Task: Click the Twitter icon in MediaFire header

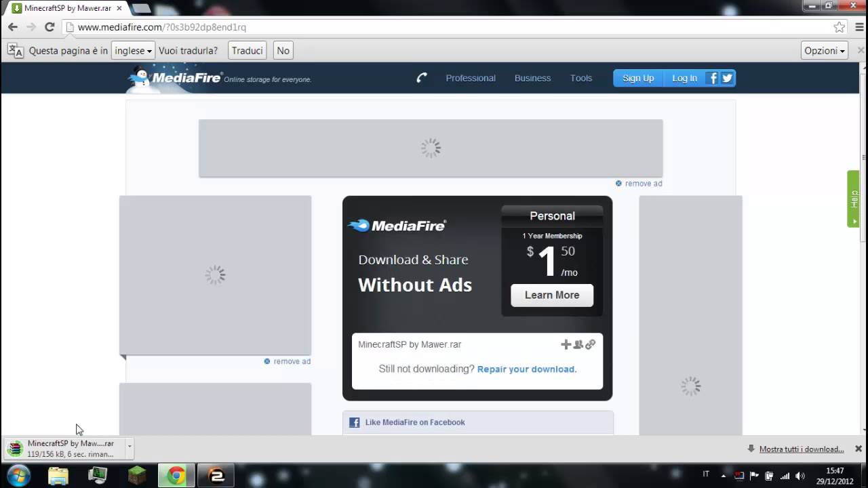Action: pyautogui.click(x=727, y=78)
